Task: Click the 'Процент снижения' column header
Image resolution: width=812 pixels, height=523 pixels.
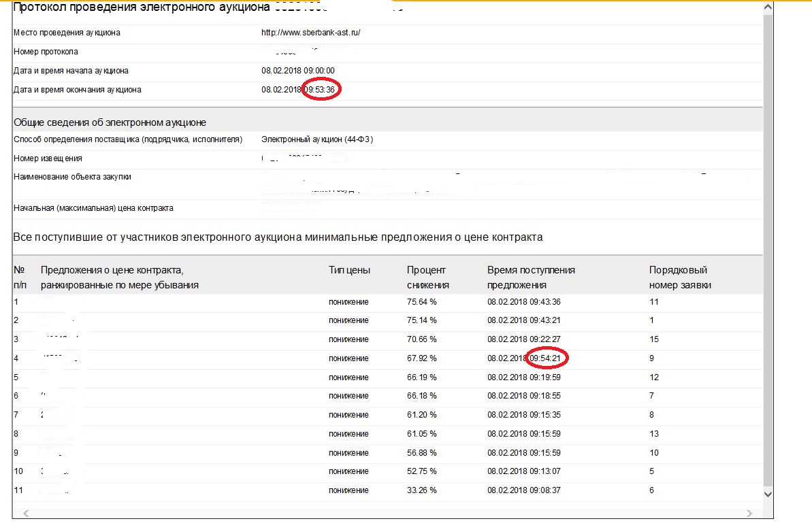Action: coord(428,277)
